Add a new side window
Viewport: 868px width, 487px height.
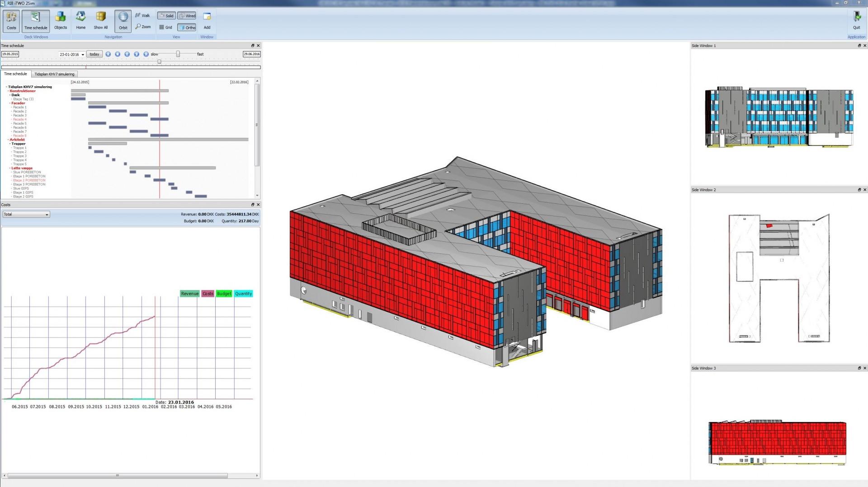[207, 20]
